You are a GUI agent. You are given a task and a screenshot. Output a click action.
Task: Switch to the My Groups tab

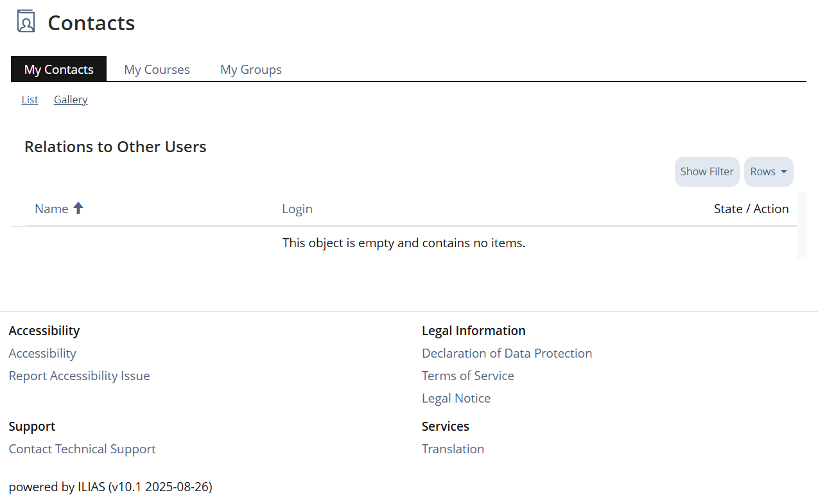(x=250, y=69)
